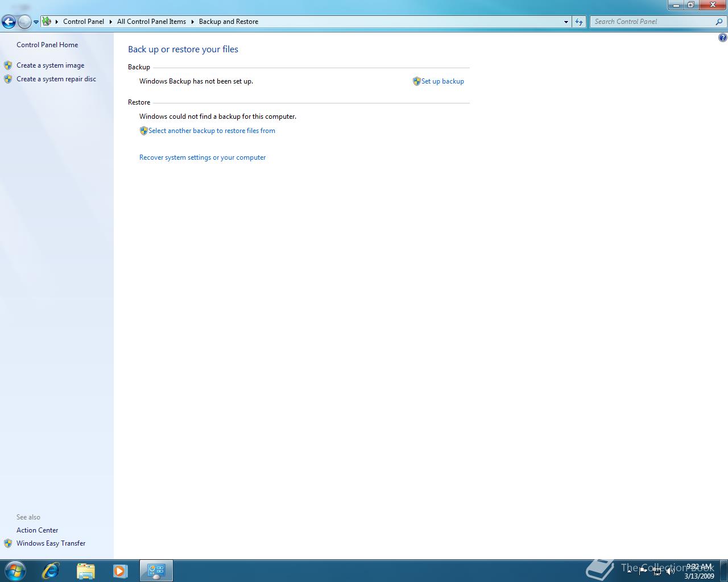
Task: Click the Forward navigation arrow
Action: 24,22
